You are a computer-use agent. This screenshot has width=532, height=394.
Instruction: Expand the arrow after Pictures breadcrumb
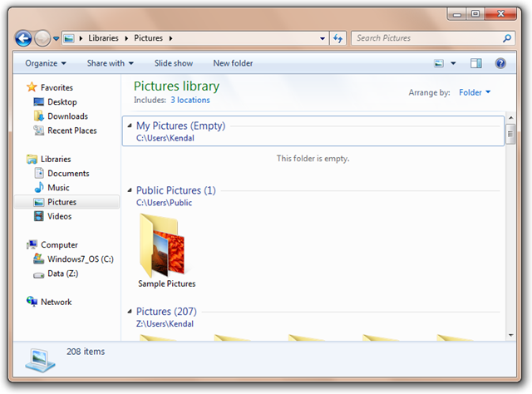point(170,38)
